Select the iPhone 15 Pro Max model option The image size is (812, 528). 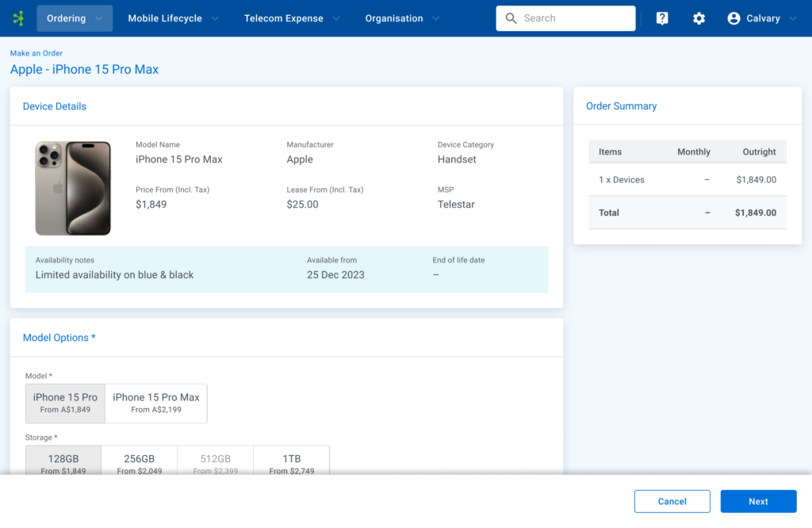point(156,403)
